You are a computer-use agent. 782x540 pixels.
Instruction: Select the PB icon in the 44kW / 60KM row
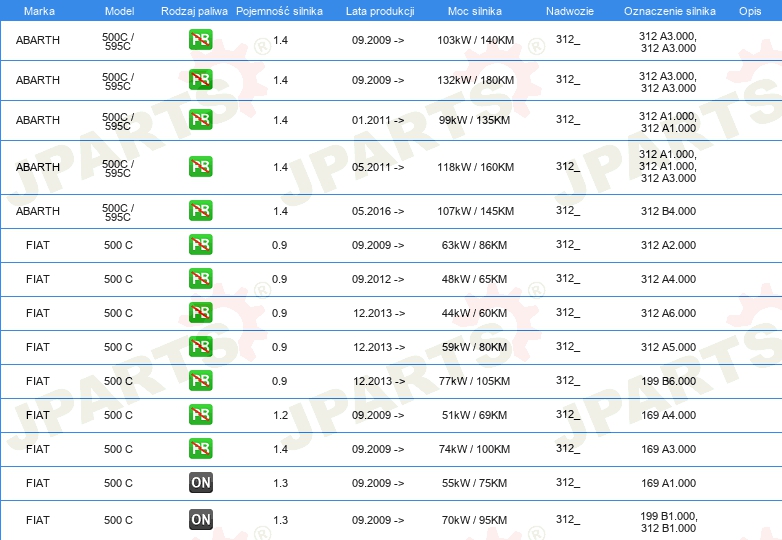click(200, 313)
